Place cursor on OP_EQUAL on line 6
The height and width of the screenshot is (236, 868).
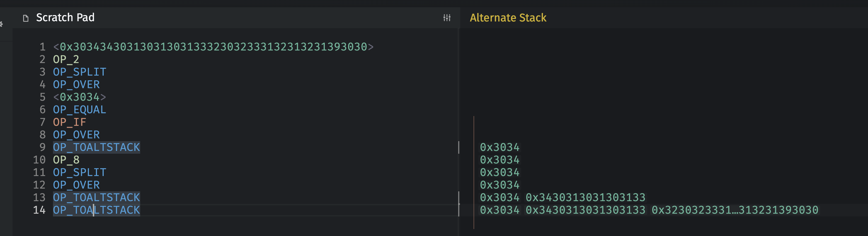[79, 110]
